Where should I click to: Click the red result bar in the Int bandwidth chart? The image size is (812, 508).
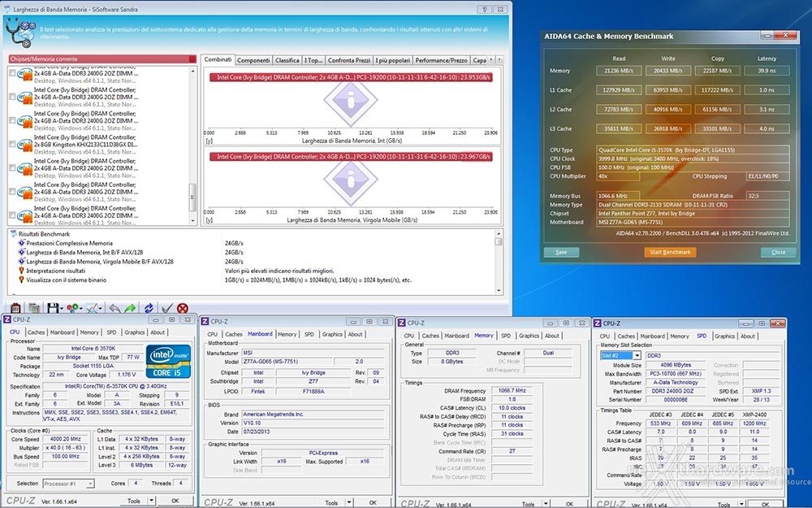click(351, 77)
